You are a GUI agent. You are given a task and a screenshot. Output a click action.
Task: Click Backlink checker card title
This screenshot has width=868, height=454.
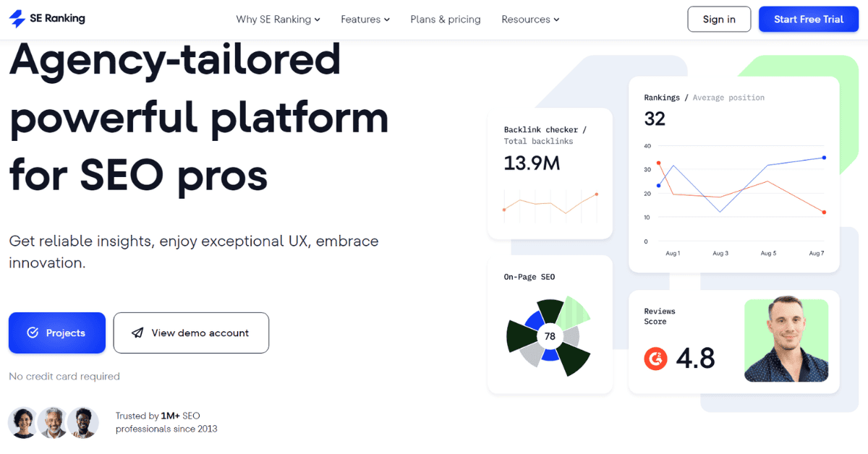(545, 129)
